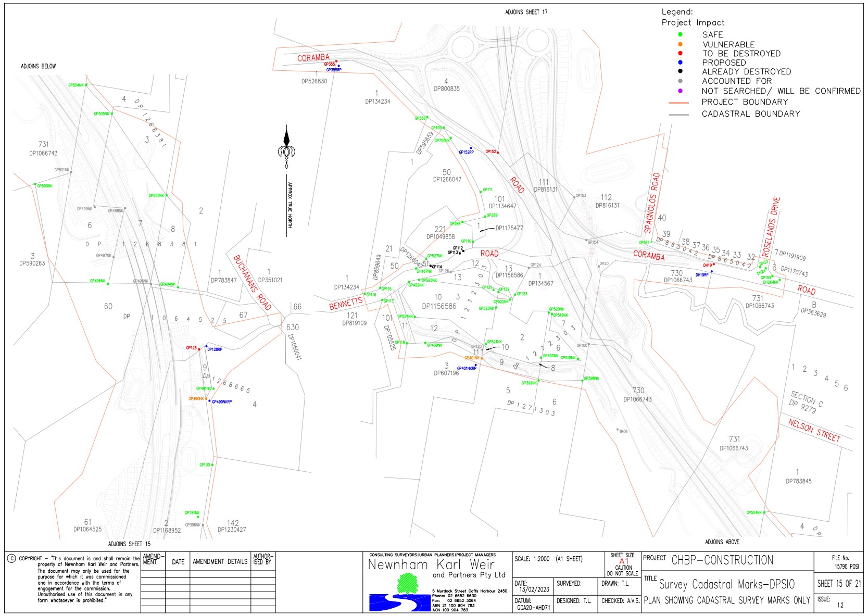Image resolution: width=868 pixels, height=616 pixels.
Task: Click the NELSON STREET road label
Action: [814, 431]
